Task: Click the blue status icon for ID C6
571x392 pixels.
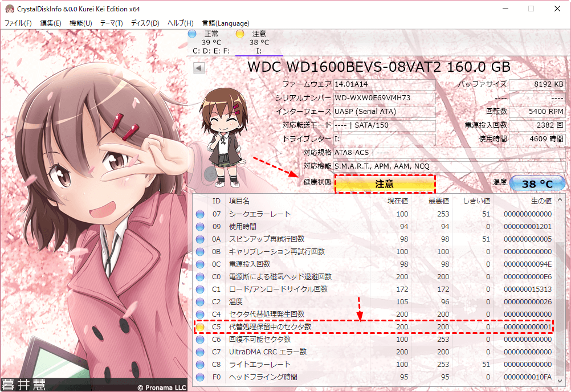Action: [x=200, y=340]
